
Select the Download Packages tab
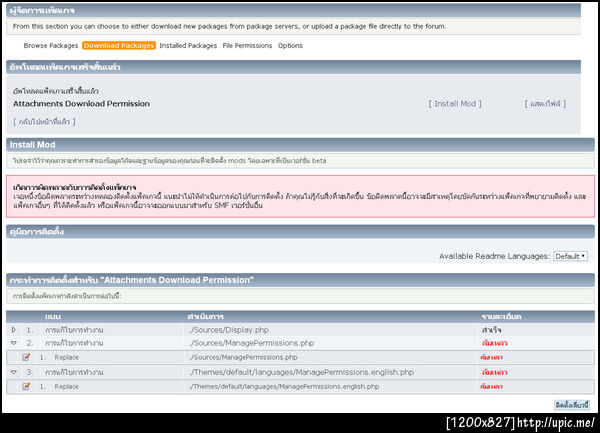119,46
